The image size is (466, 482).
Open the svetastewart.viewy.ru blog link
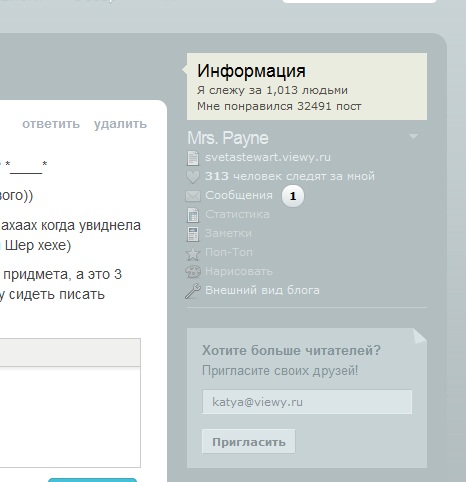(x=268, y=157)
